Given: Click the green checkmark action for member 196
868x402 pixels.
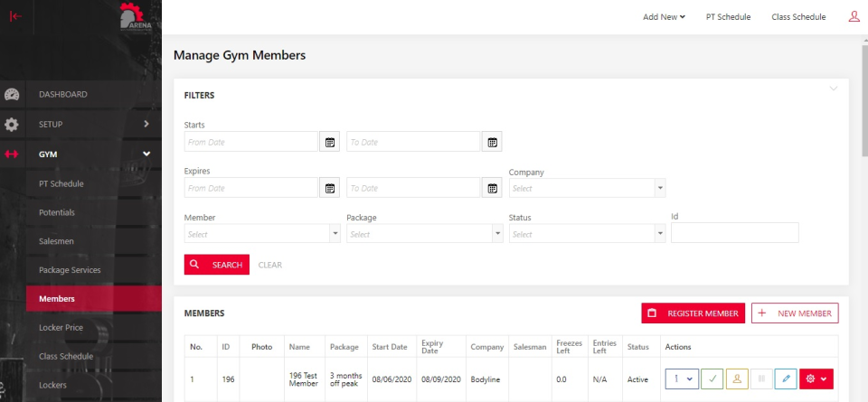Looking at the screenshot, I should pyautogui.click(x=712, y=379).
